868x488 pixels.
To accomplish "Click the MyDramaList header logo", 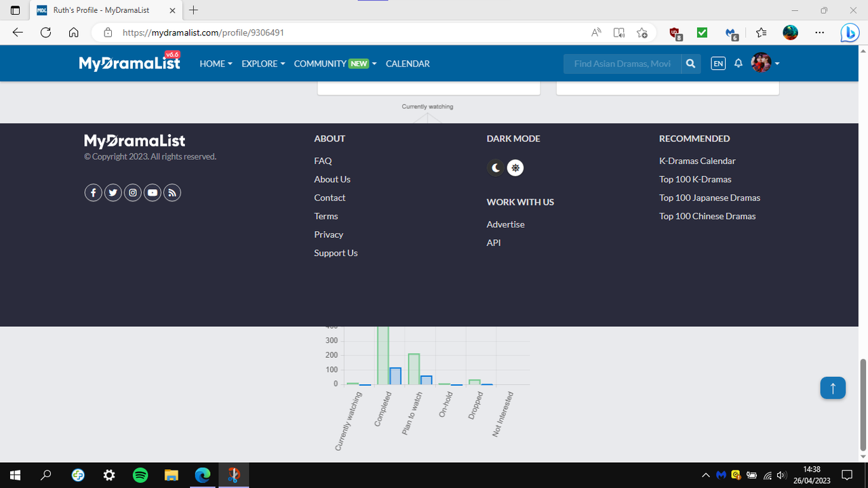I will point(130,62).
